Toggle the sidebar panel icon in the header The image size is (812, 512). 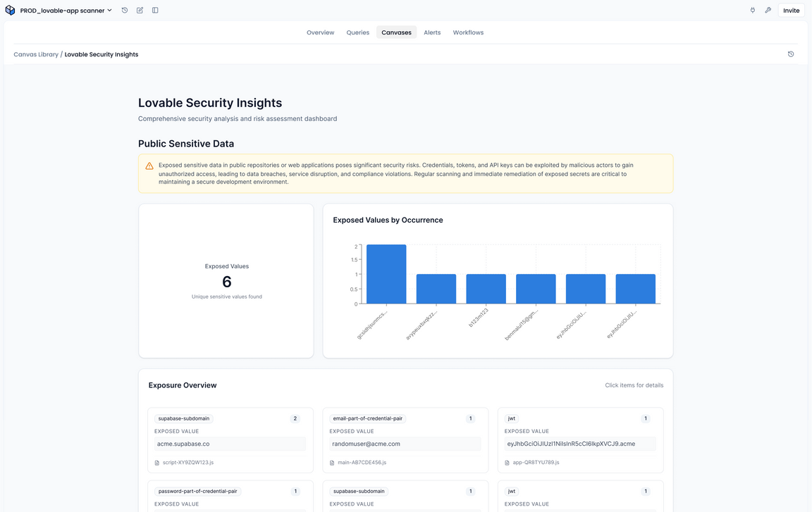pyautogui.click(x=155, y=10)
